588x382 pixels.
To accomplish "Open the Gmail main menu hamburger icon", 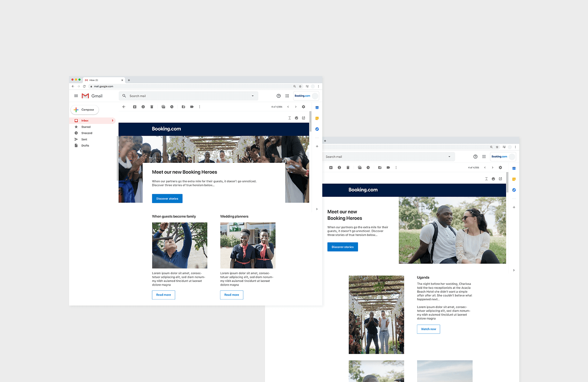I will (76, 96).
